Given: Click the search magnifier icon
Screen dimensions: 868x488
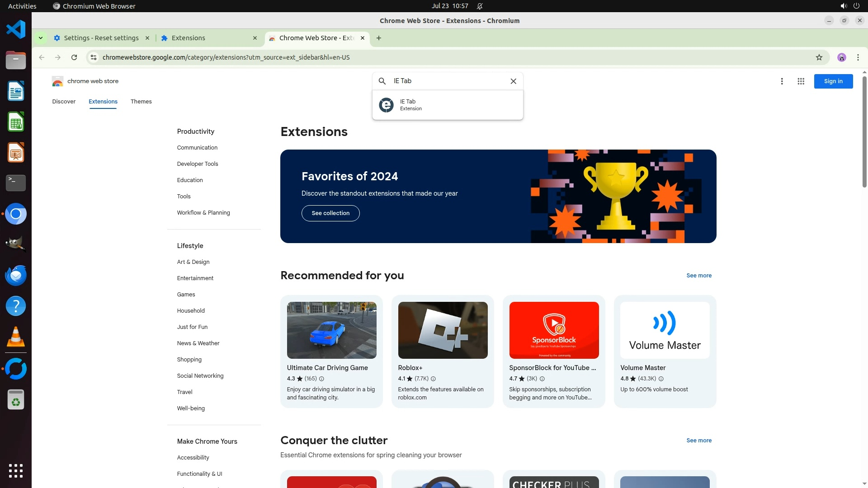Looking at the screenshot, I should click(x=382, y=81).
